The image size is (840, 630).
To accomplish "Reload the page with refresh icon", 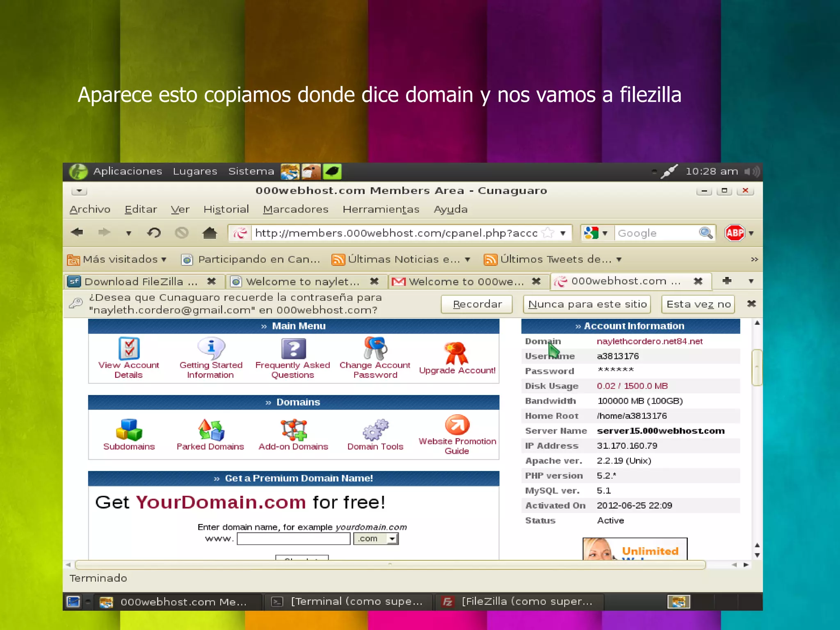I will (154, 233).
